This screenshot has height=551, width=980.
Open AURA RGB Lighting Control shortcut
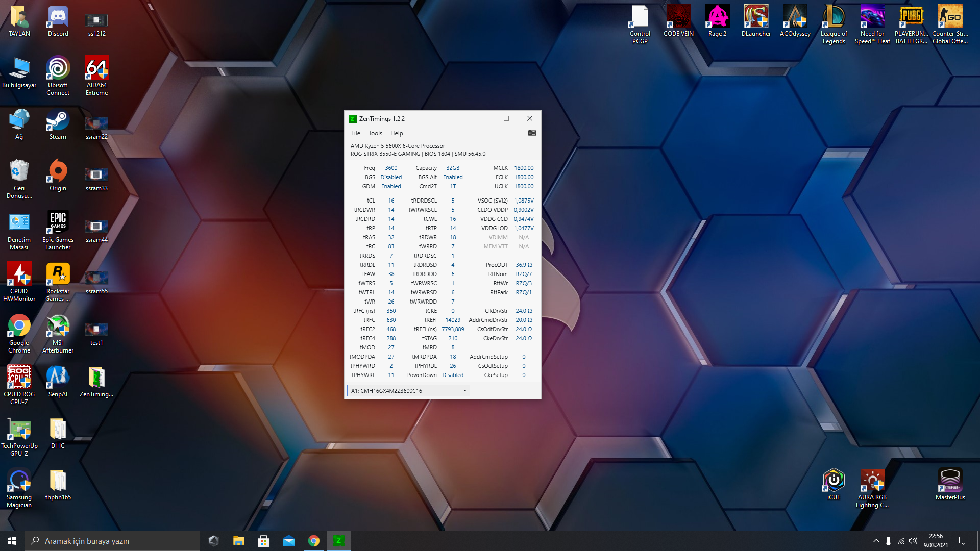click(x=873, y=488)
